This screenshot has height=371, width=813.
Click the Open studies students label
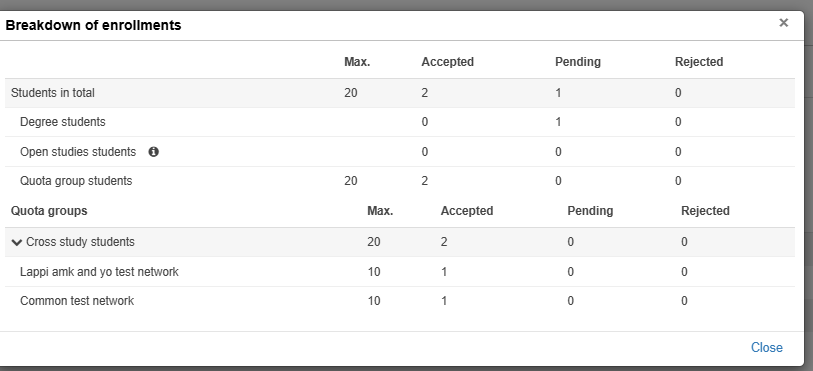point(78,152)
